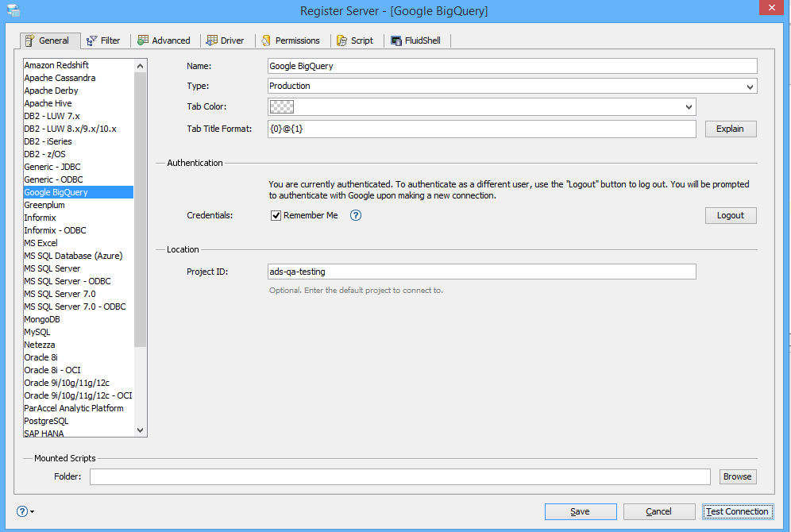
Task: Click the FluidShell tab icon
Action: point(396,40)
